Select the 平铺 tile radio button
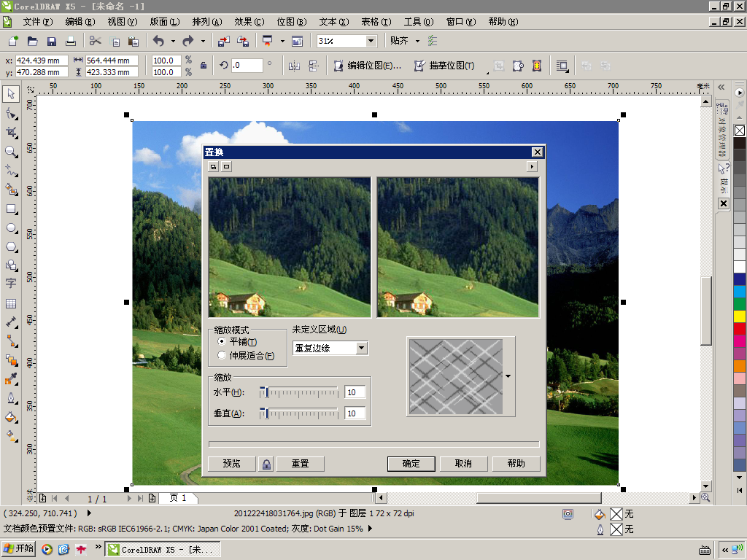 coord(222,341)
